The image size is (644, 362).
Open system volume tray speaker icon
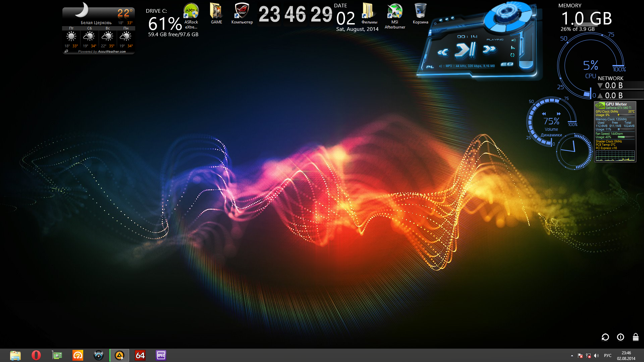(596, 356)
